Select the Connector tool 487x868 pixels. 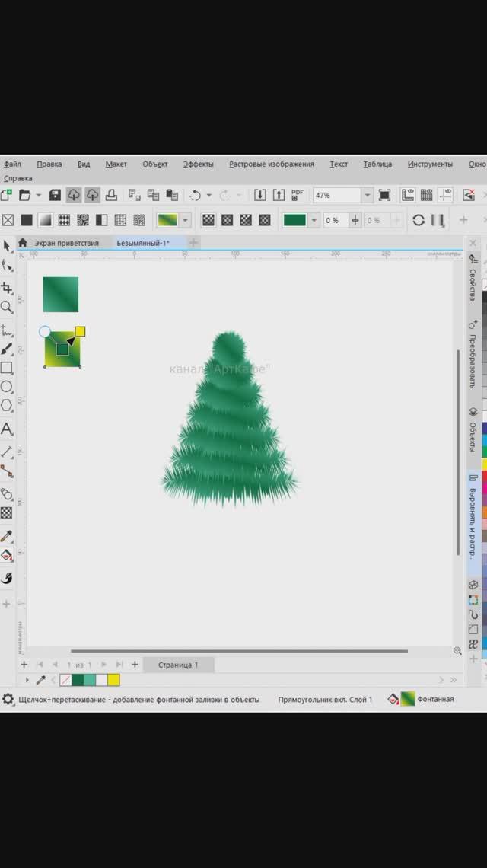click(7, 471)
